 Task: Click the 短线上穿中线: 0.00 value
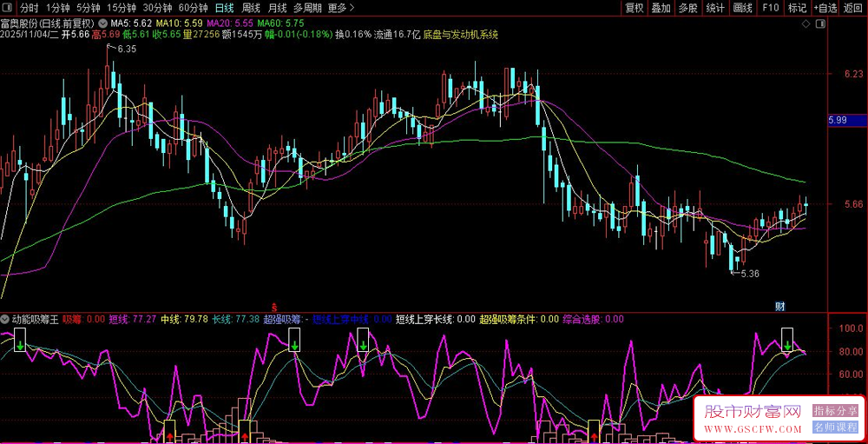[x=352, y=319]
